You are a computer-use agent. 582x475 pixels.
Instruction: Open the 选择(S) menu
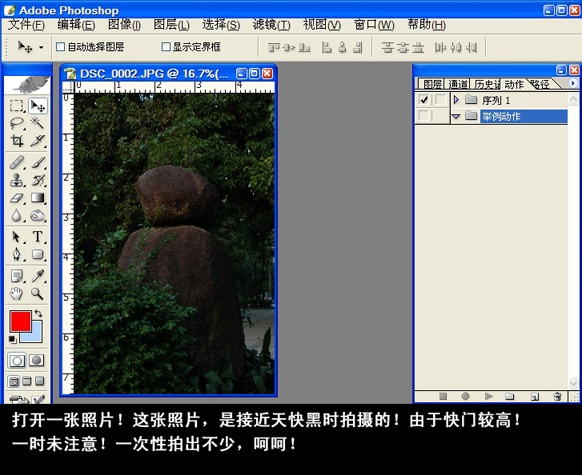(x=221, y=25)
